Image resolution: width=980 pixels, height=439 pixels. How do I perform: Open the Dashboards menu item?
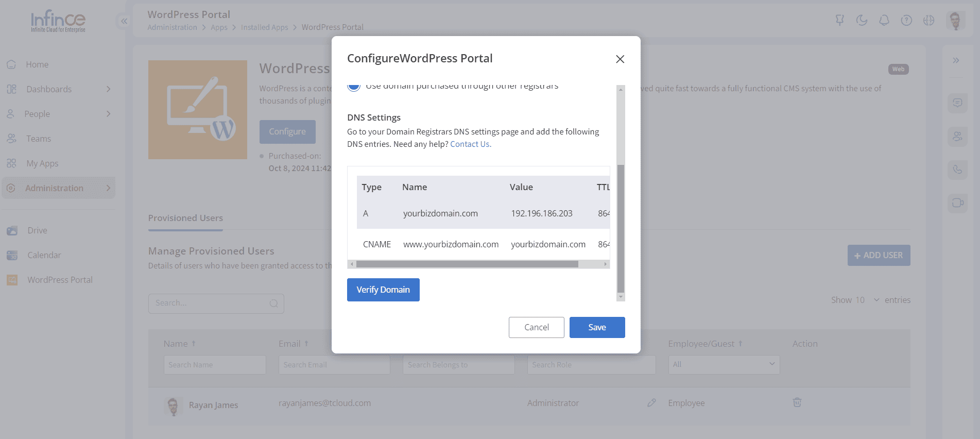[49, 89]
